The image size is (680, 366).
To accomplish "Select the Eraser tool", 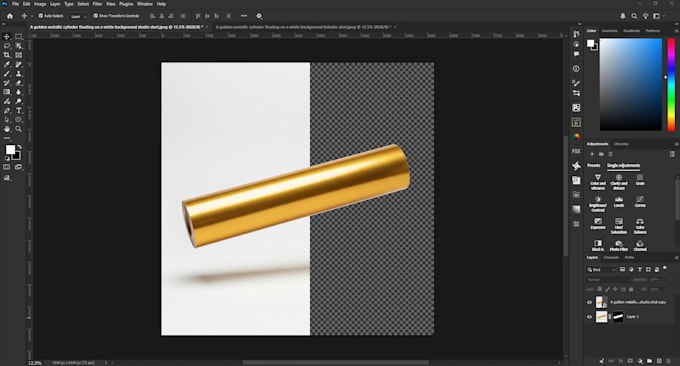I will pos(19,83).
